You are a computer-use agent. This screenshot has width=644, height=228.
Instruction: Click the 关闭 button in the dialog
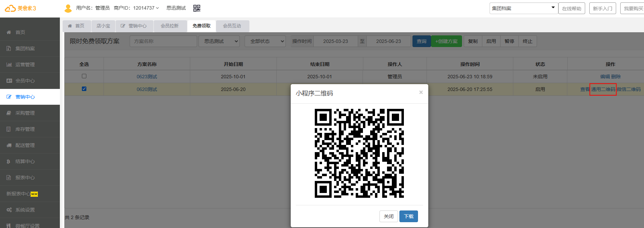[389, 216]
